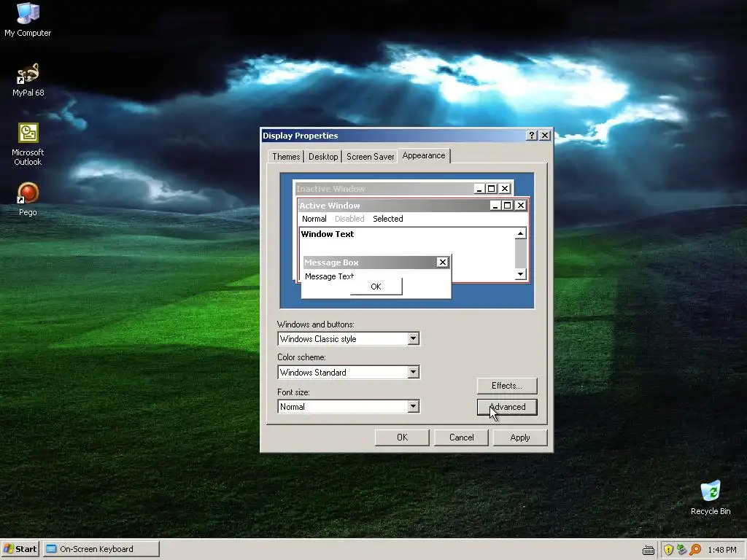Viewport: 747px width, 560px height.
Task: Click the keyboard icon in the taskbar
Action: pyautogui.click(x=649, y=550)
